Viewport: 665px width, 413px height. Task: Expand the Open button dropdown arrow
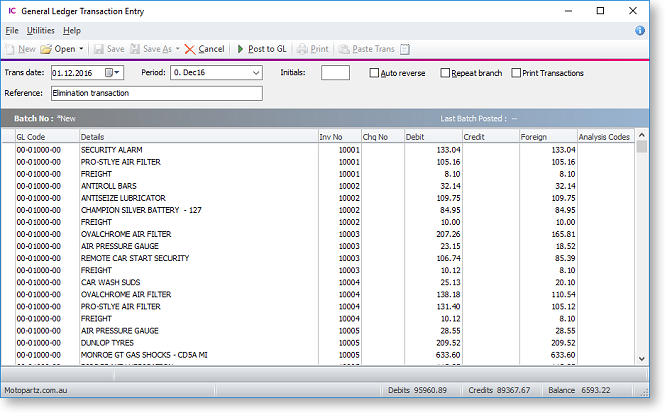pyautogui.click(x=81, y=48)
